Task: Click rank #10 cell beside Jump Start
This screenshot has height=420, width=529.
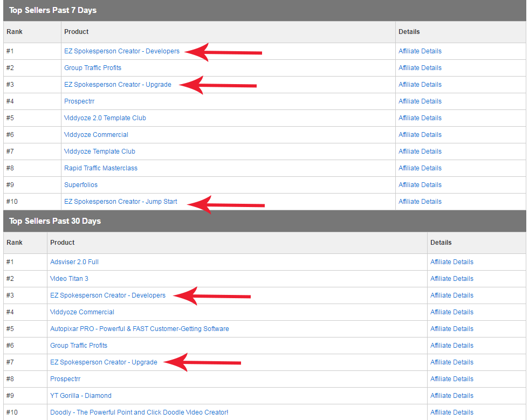Action: [32, 202]
